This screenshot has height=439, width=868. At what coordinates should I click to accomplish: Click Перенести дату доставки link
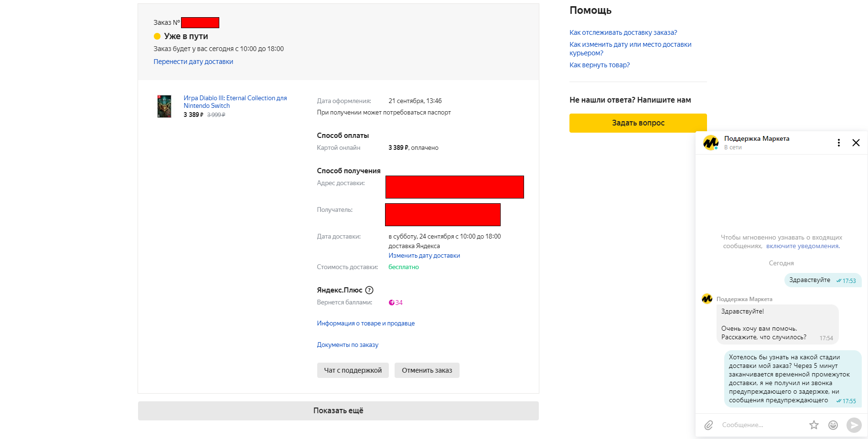pyautogui.click(x=193, y=62)
